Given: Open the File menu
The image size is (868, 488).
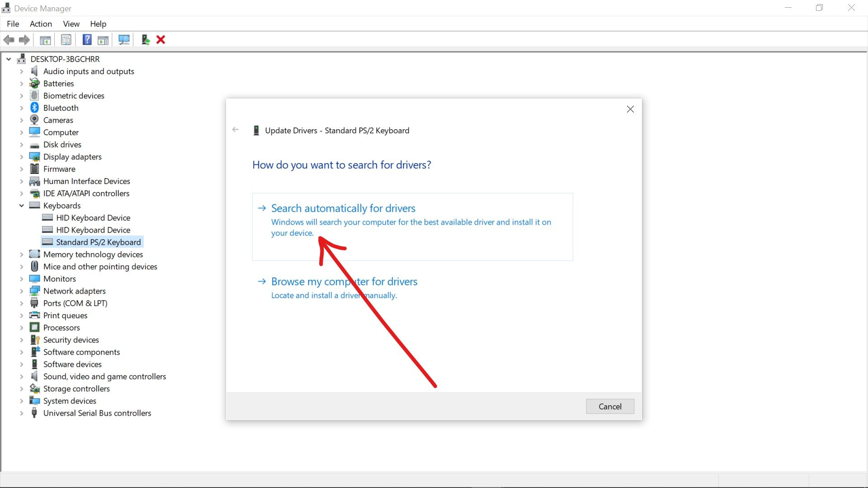Looking at the screenshot, I should [x=13, y=23].
